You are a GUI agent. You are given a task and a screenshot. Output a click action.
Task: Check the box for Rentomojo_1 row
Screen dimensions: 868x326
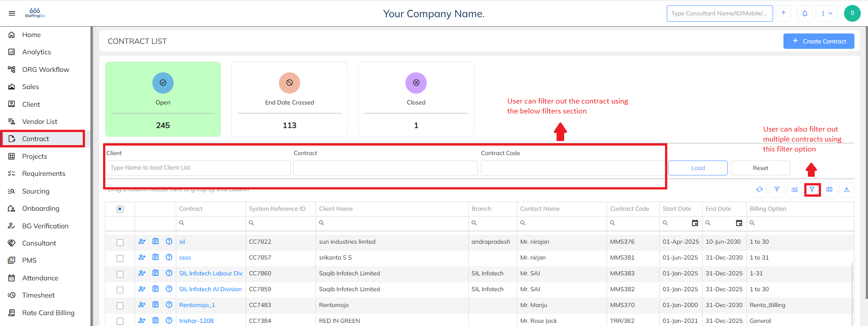coord(120,306)
